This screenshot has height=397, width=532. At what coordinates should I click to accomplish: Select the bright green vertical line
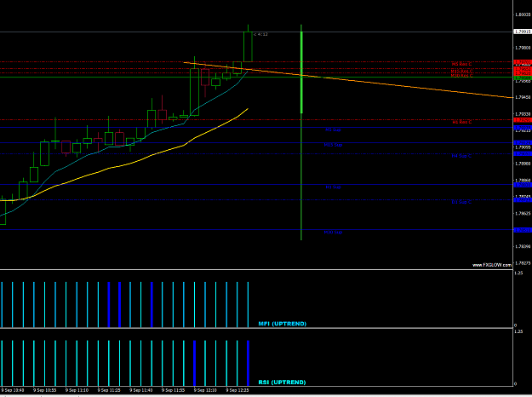[x=301, y=72]
